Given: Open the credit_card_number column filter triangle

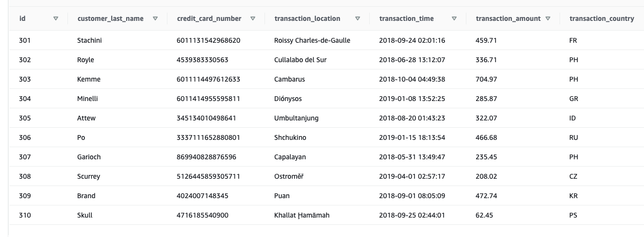Looking at the screenshot, I should pyautogui.click(x=253, y=19).
